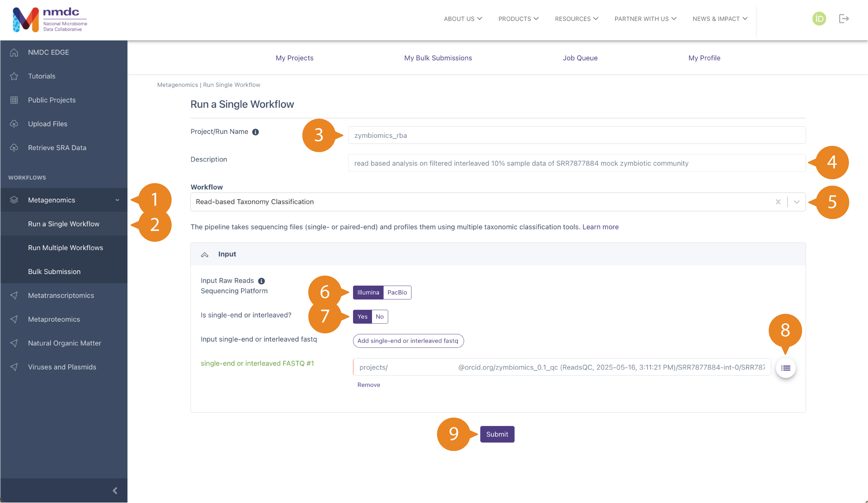Click the Metagenomics breadcrumb
The image size is (868, 503).
tap(177, 85)
